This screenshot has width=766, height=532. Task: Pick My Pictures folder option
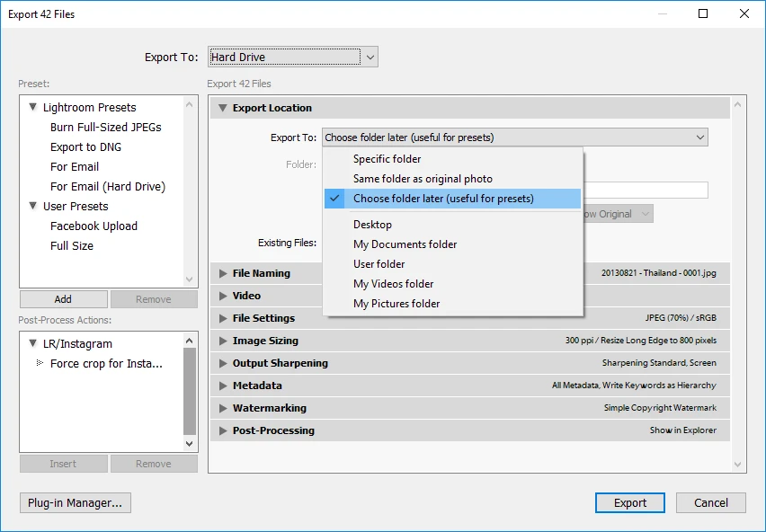[452, 304]
